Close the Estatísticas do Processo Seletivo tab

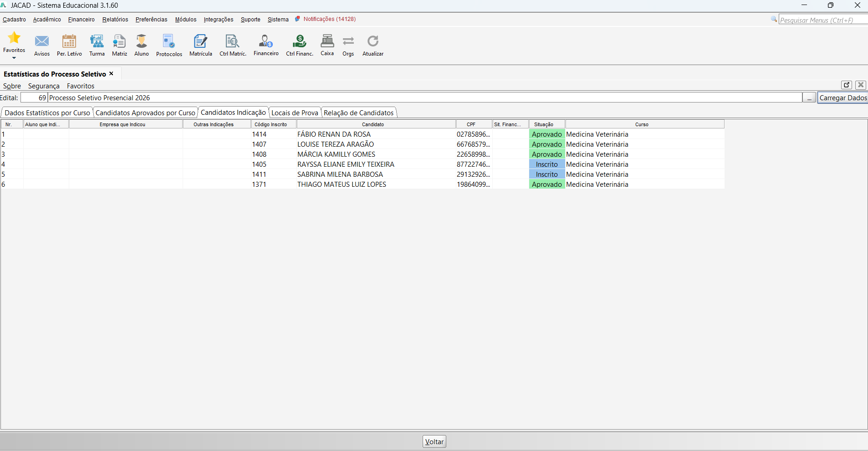[x=111, y=73]
